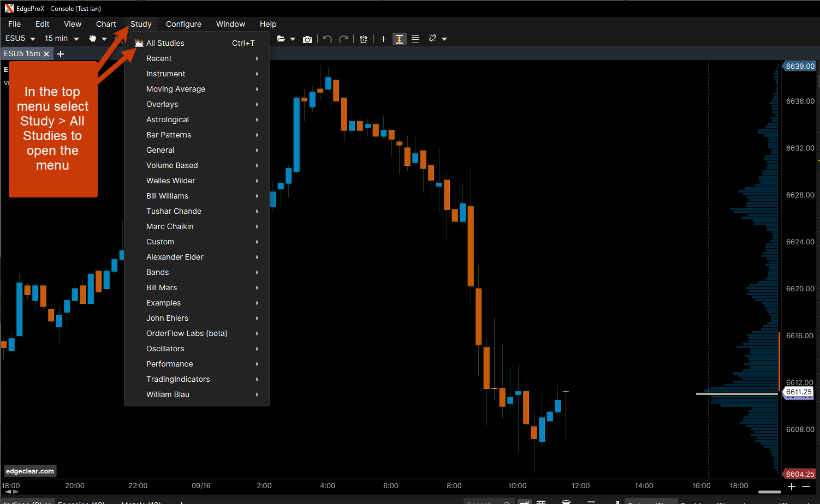Toggle the highlighted auto-scale price button
The width and height of the screenshot is (820, 504).
tap(400, 39)
